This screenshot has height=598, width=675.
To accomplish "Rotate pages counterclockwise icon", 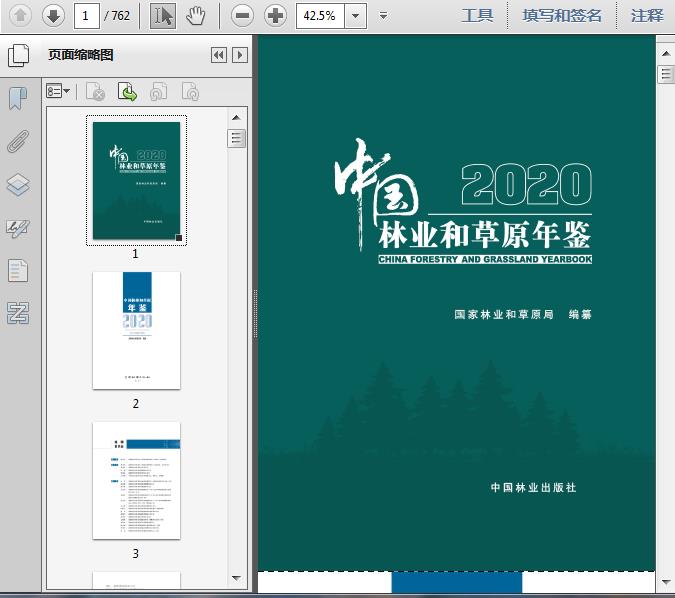I will [x=158, y=92].
